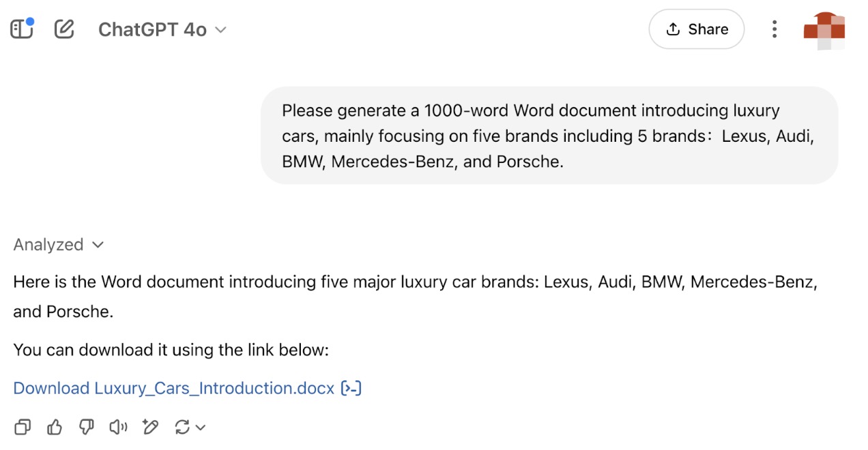This screenshot has width=868, height=450.
Task: Open the sidebar panel icon
Action: [x=22, y=29]
